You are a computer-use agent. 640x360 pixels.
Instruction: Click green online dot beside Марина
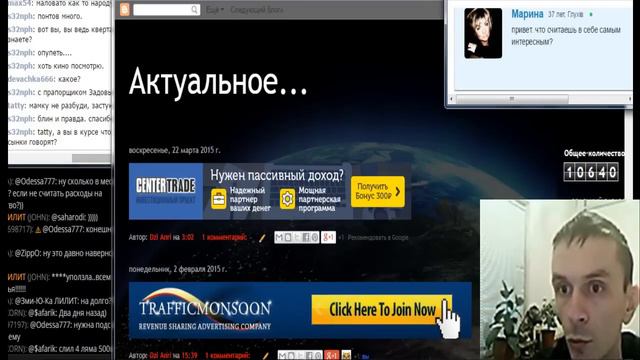click(x=591, y=14)
